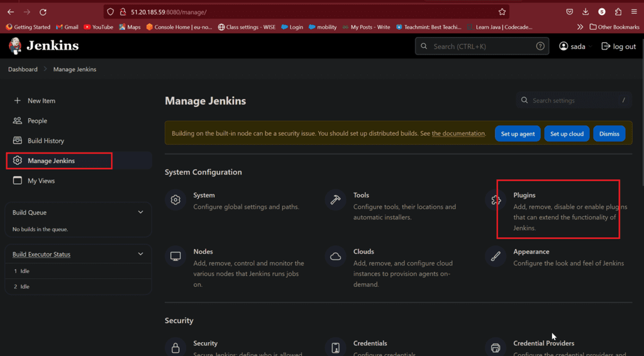This screenshot has width=644, height=356.
Task: Open the Credential Providers icon
Action: (x=496, y=347)
